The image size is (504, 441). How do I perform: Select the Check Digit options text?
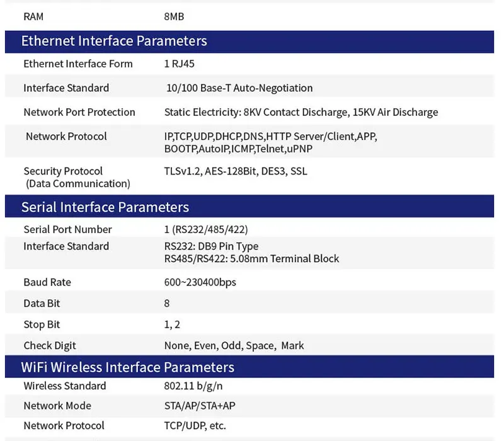(234, 345)
